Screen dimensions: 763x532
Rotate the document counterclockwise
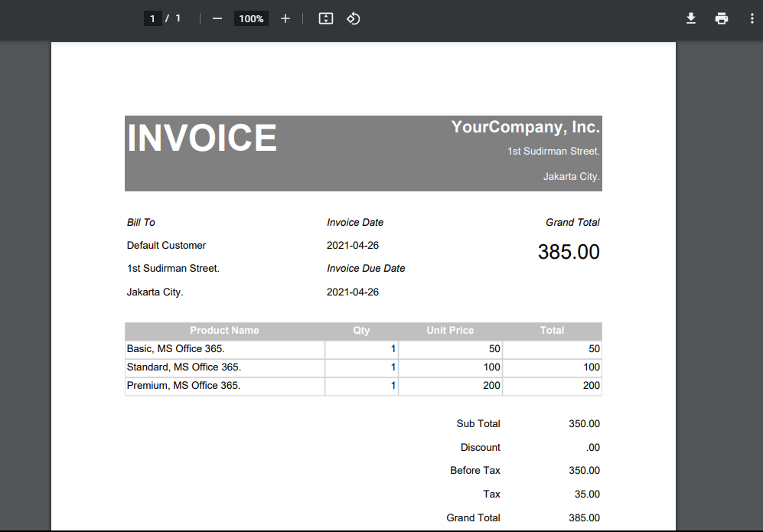click(353, 18)
